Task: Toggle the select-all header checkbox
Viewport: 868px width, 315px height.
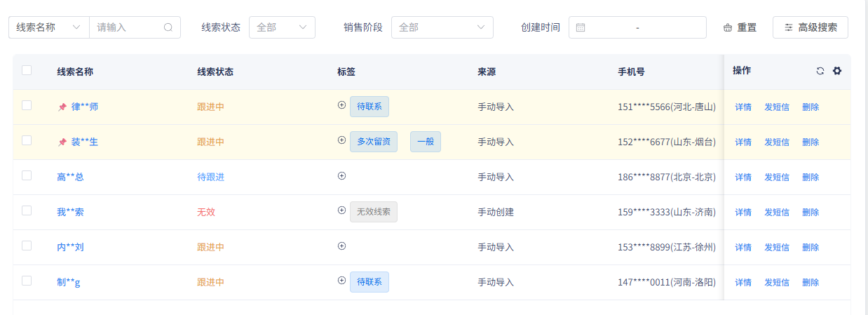Action: [x=27, y=70]
